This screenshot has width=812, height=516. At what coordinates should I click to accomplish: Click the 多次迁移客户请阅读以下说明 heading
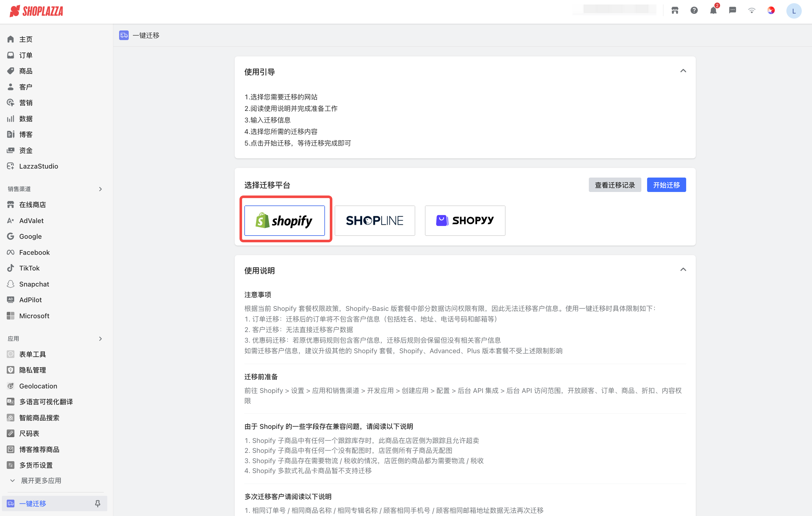(288, 496)
